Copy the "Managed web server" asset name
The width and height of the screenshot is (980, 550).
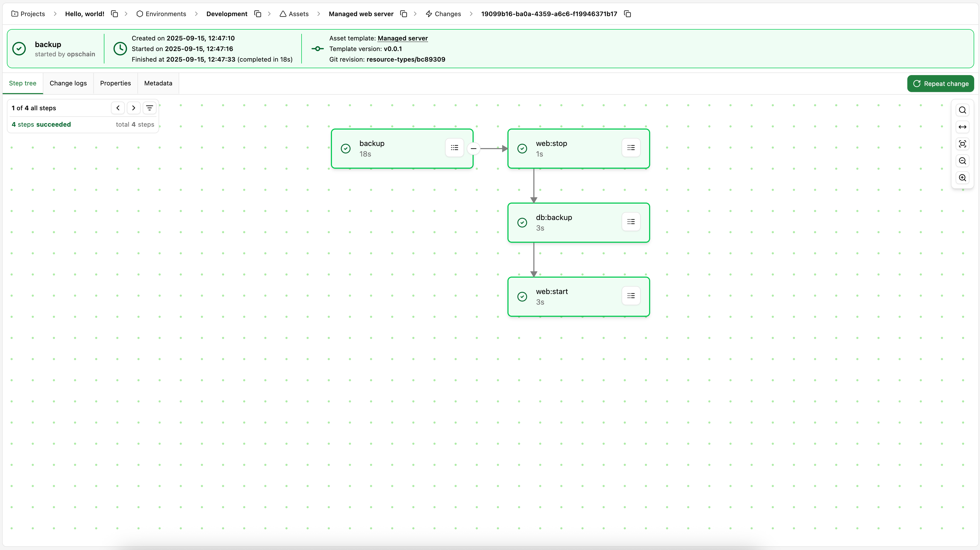coord(404,14)
